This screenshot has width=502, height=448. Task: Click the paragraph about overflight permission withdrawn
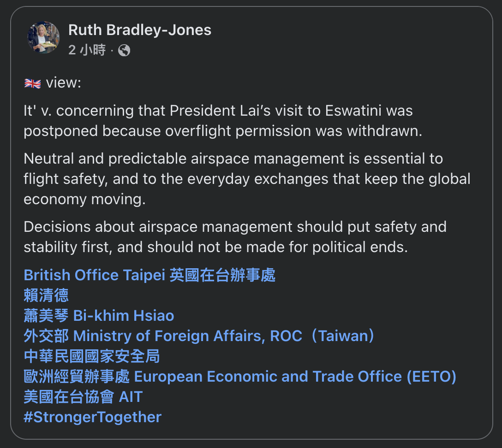coord(223,121)
